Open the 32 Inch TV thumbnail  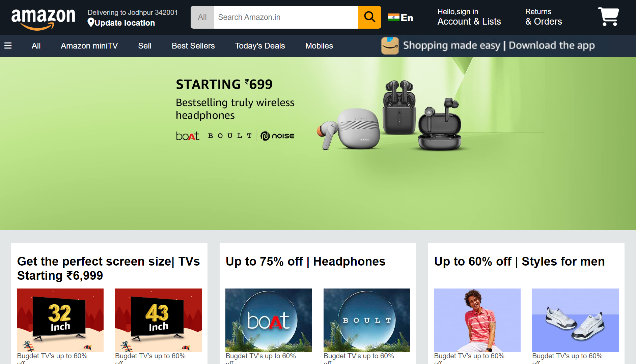click(x=60, y=320)
